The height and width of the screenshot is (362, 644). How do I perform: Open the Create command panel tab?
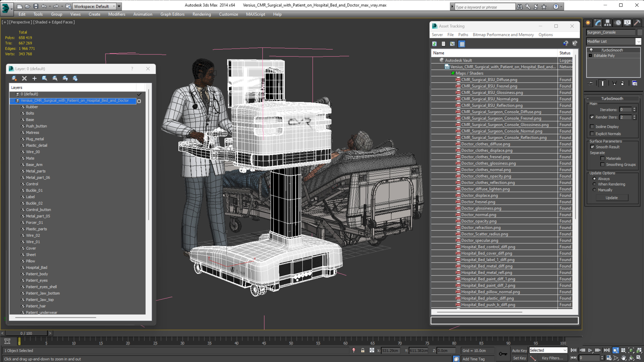point(588,23)
